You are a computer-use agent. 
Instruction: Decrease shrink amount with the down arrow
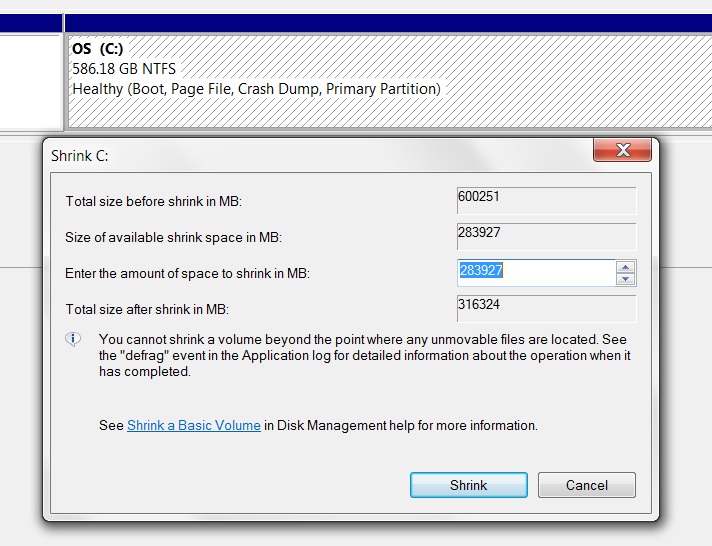(626, 279)
